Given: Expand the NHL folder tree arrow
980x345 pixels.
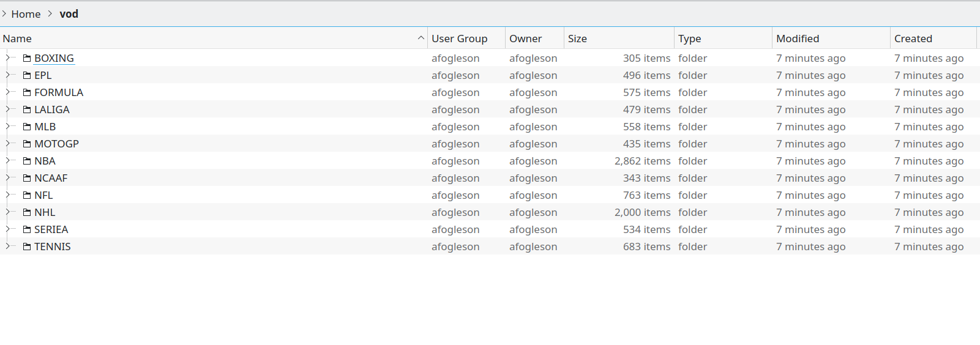Looking at the screenshot, I should 7,212.
